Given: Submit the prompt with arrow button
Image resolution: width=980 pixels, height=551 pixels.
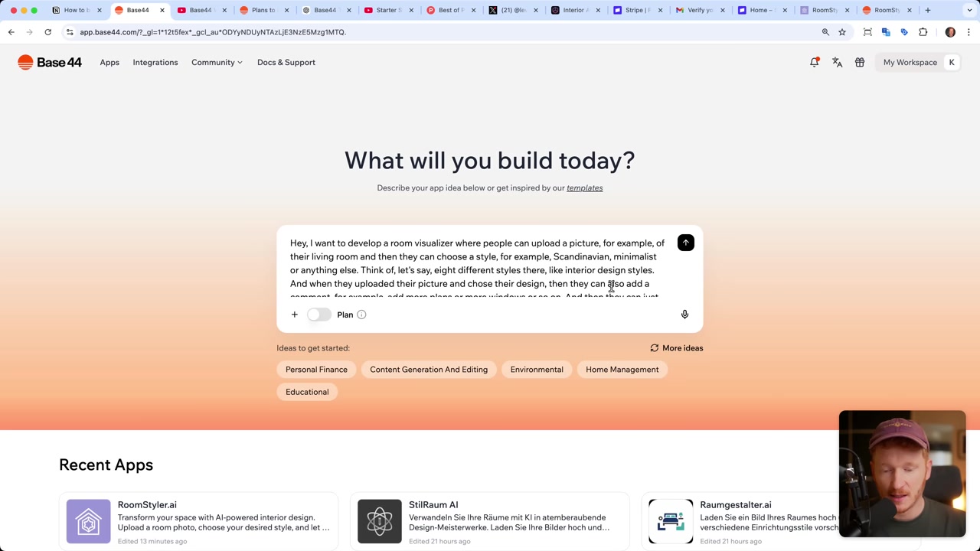Looking at the screenshot, I should tap(686, 243).
